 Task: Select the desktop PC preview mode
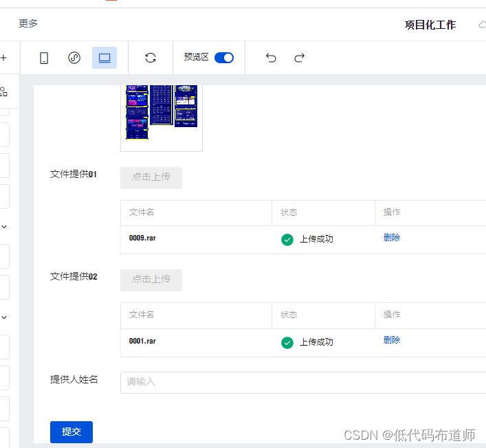[x=104, y=58]
